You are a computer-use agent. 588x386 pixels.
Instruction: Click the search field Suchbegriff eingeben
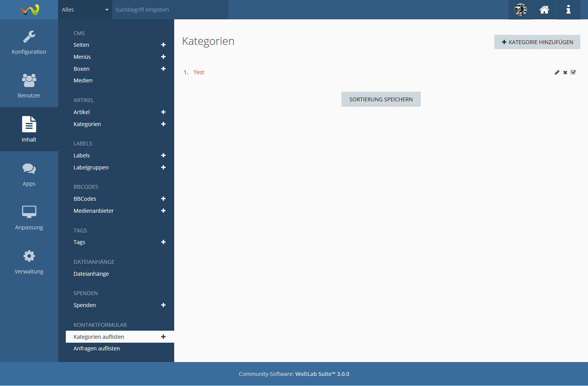170,10
